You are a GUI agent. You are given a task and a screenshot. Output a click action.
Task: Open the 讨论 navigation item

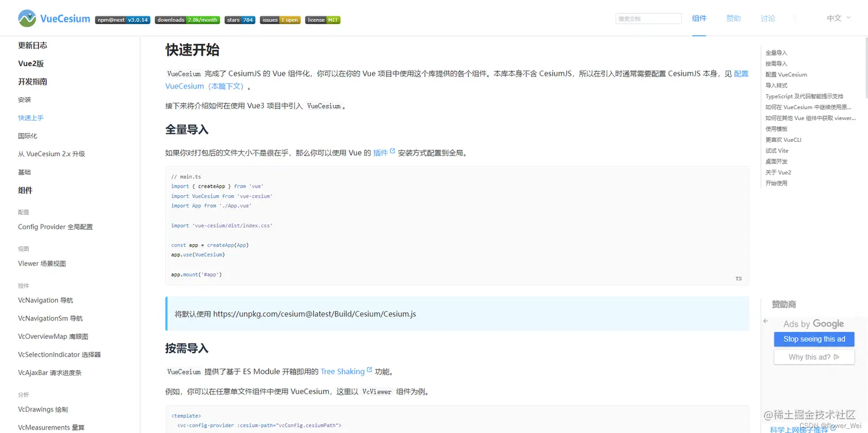point(768,18)
